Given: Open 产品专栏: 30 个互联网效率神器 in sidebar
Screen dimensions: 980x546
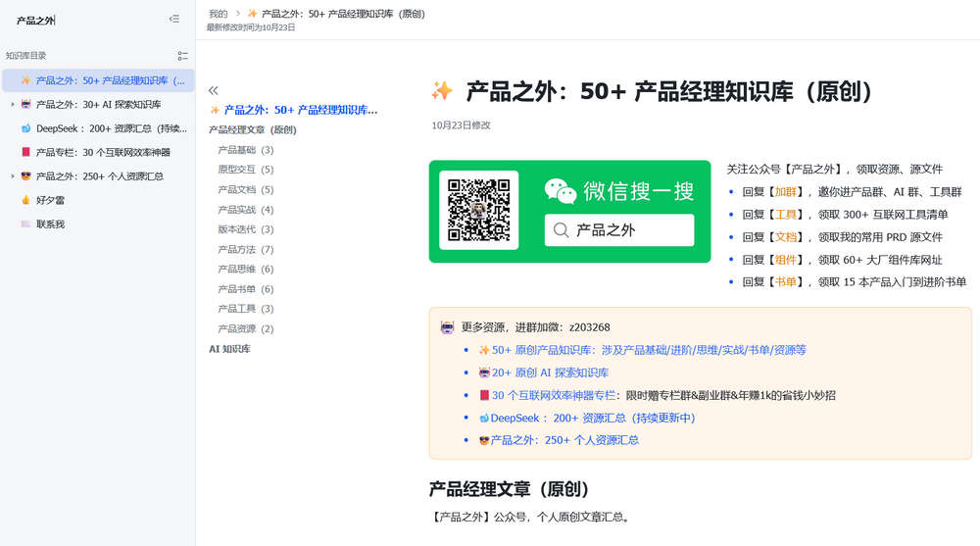Looking at the screenshot, I should pos(99,152).
